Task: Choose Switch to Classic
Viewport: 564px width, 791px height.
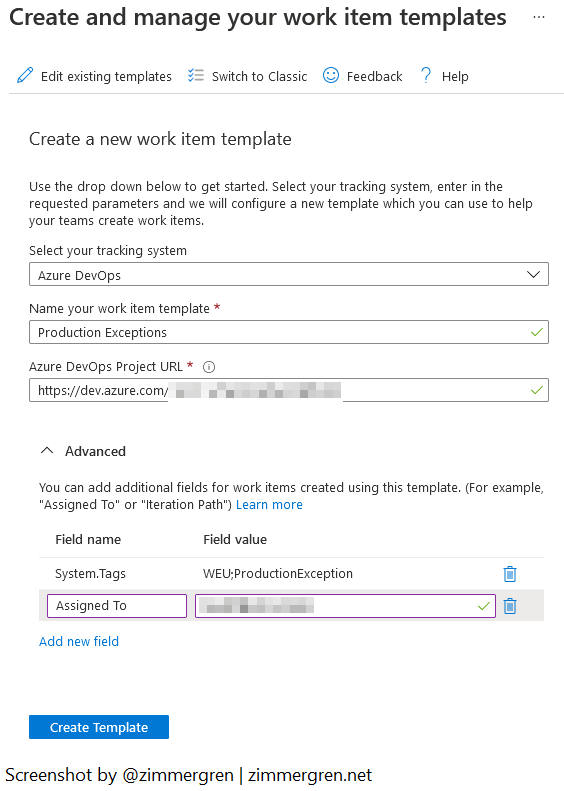Action: [259, 76]
